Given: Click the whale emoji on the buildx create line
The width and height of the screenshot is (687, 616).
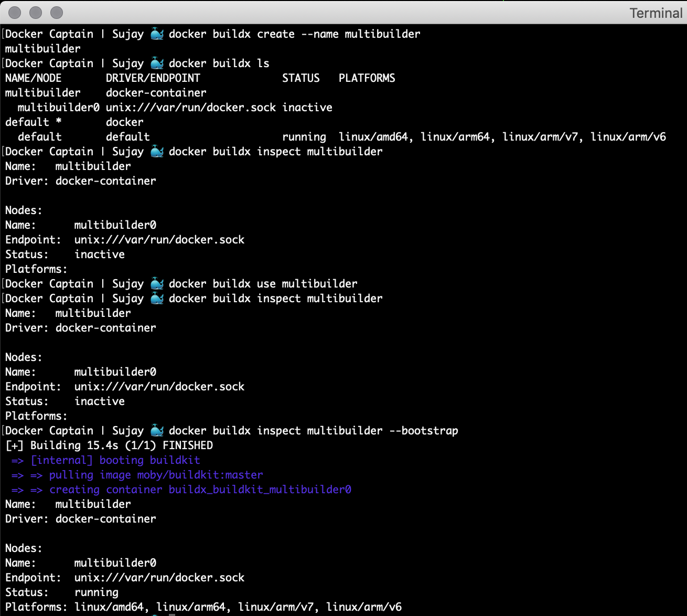Looking at the screenshot, I should tap(157, 33).
